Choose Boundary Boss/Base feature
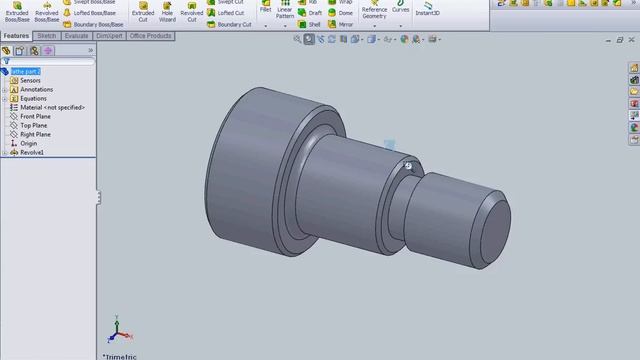The width and height of the screenshot is (640, 360). (x=93, y=24)
